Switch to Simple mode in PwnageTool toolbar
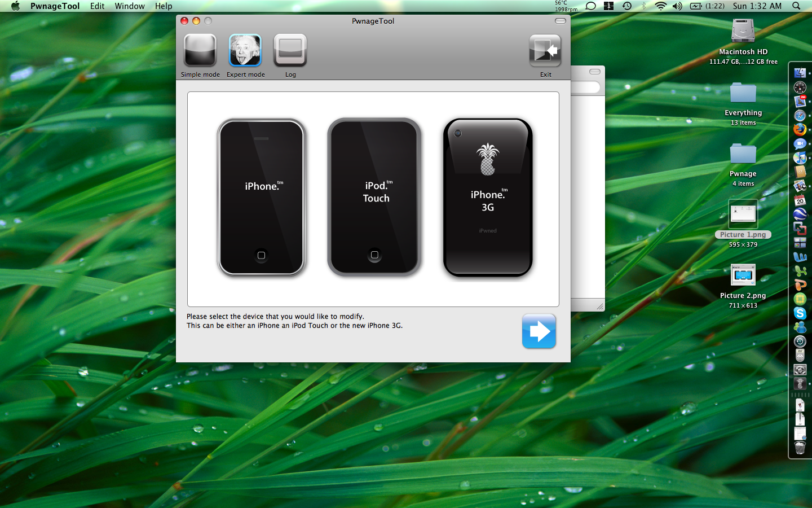Image resolution: width=812 pixels, height=508 pixels. (x=200, y=50)
